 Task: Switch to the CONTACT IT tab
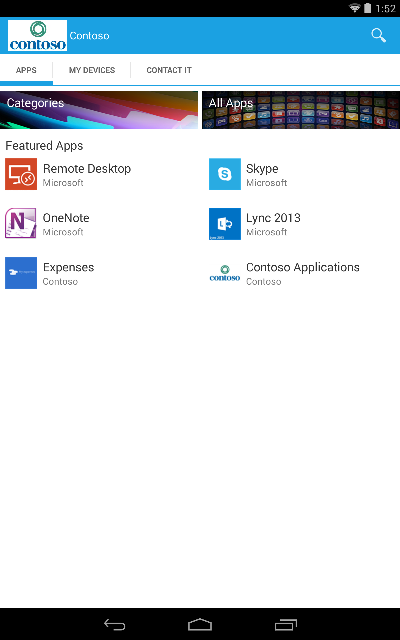[169, 70]
